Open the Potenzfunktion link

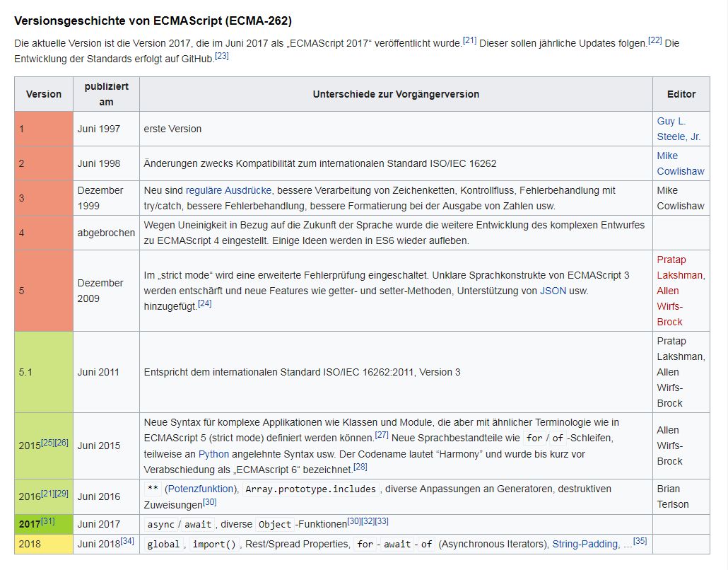(200, 489)
